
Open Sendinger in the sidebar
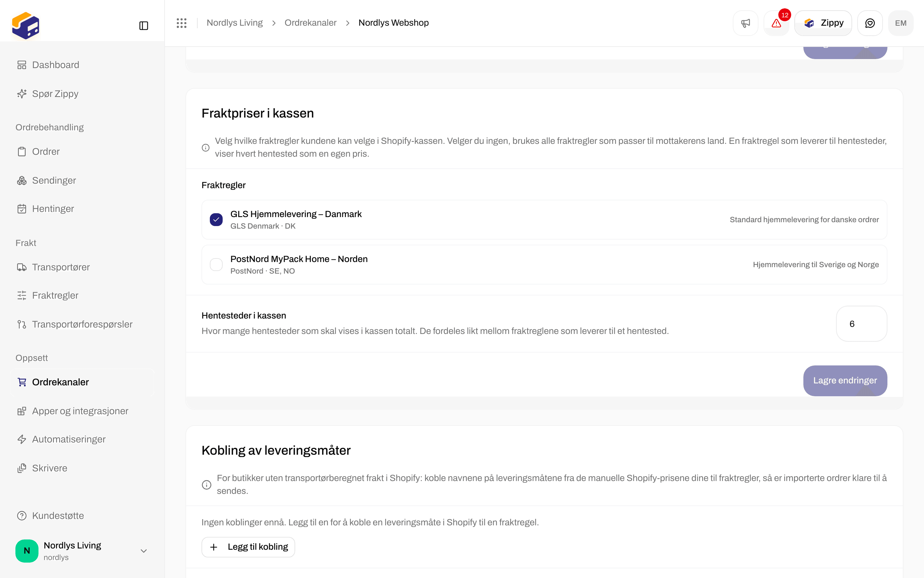click(82, 180)
